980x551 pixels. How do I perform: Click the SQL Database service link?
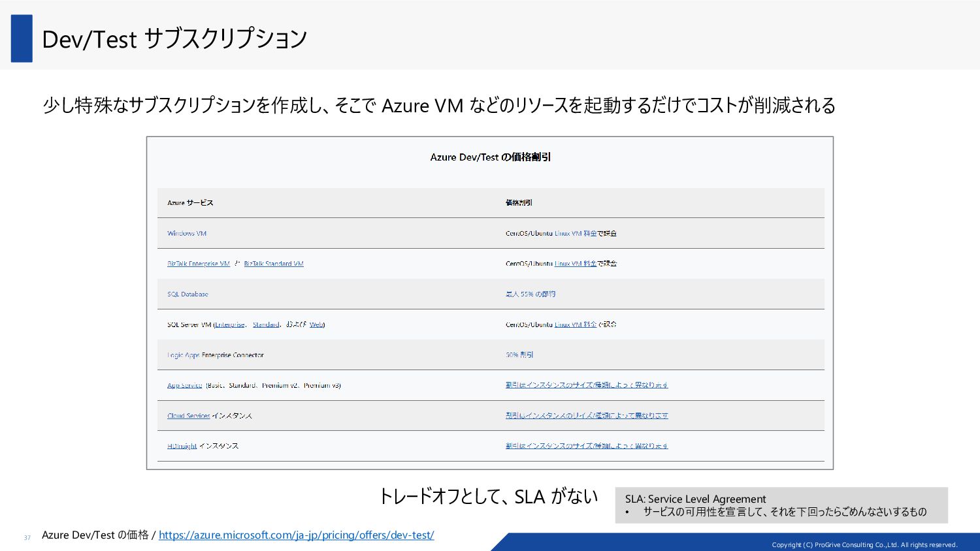[188, 294]
